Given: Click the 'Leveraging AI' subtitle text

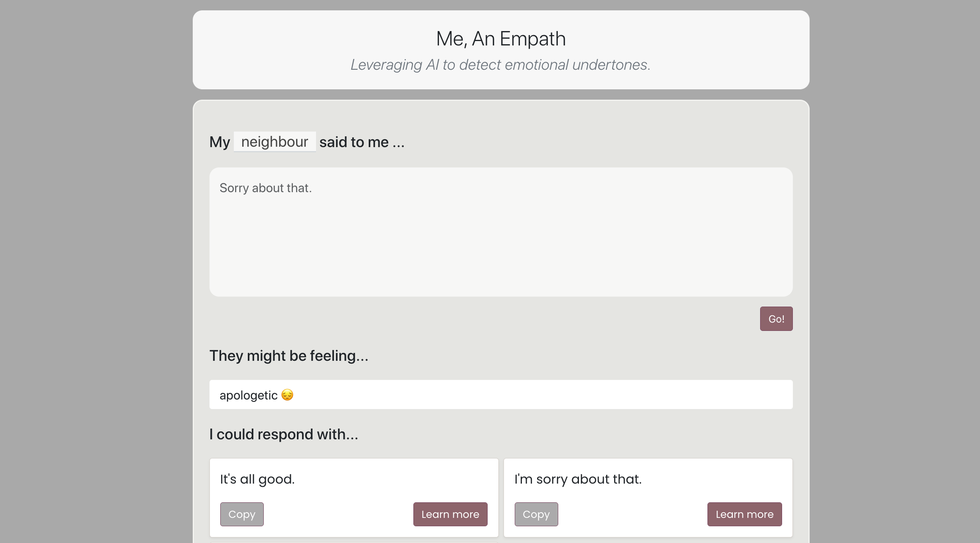Looking at the screenshot, I should (500, 65).
